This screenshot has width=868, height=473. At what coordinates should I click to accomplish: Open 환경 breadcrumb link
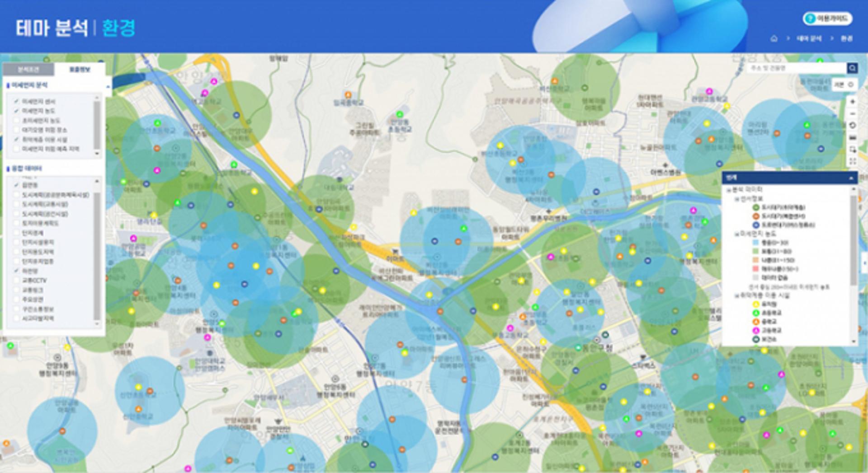click(846, 39)
